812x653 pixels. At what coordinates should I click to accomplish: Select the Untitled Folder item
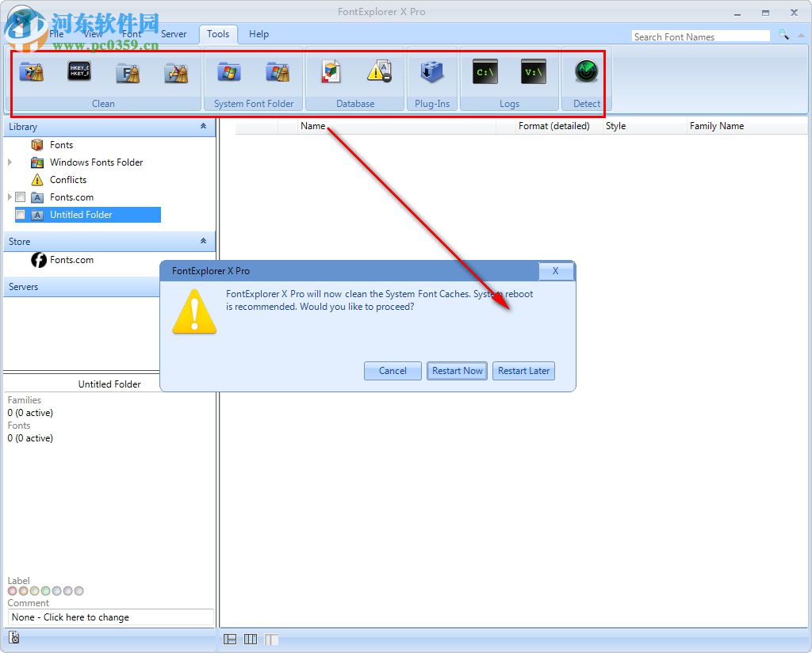tap(88, 214)
